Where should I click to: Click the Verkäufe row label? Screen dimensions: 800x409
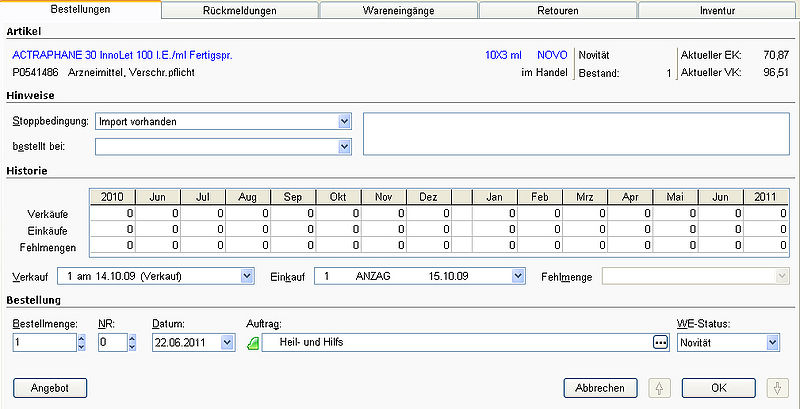[x=47, y=214]
